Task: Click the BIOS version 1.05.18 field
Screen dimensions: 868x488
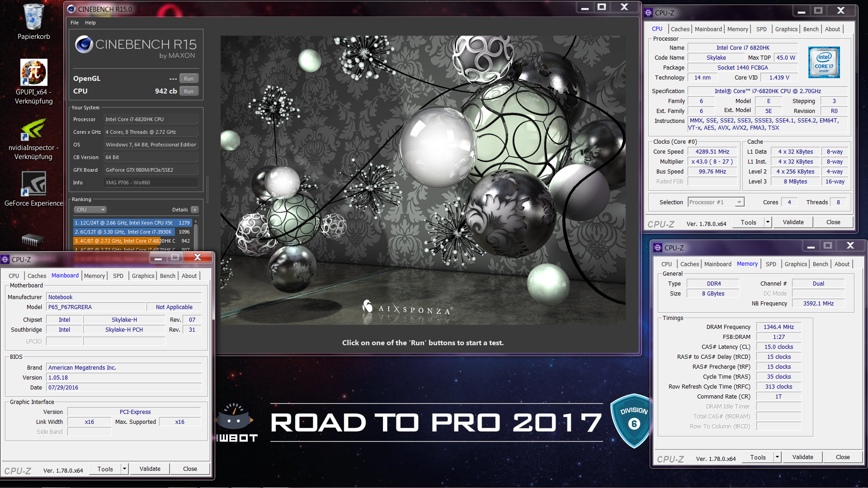Action: 124,378
